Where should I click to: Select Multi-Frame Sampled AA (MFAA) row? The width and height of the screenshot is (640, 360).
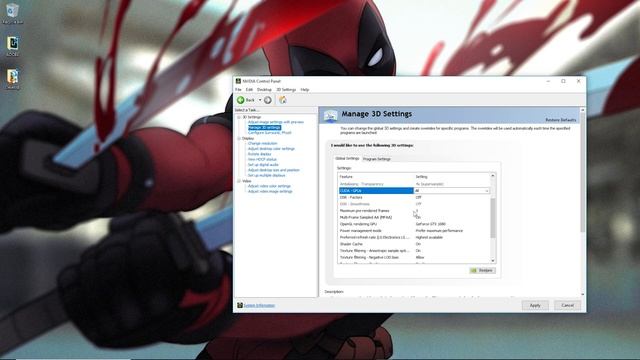[414, 218]
